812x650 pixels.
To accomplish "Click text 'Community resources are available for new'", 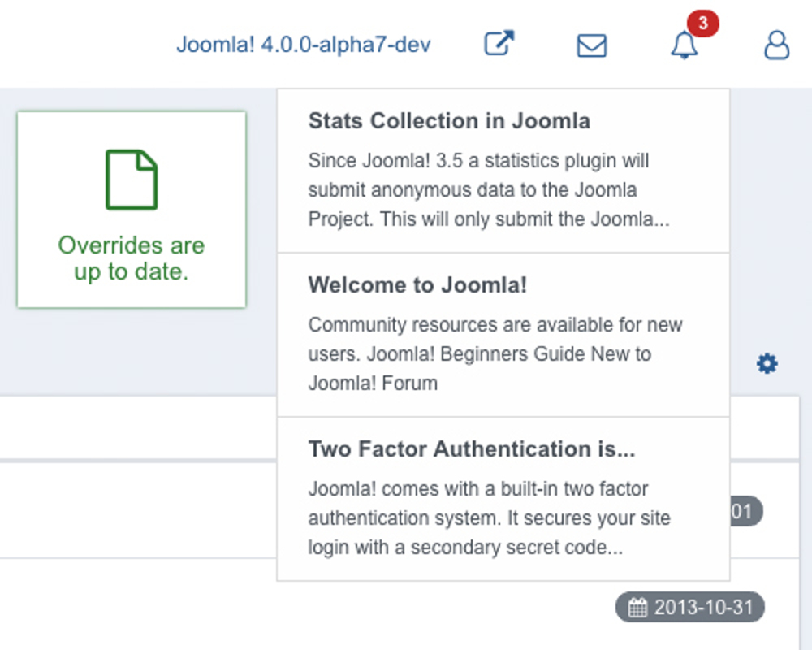I will click(495, 325).
